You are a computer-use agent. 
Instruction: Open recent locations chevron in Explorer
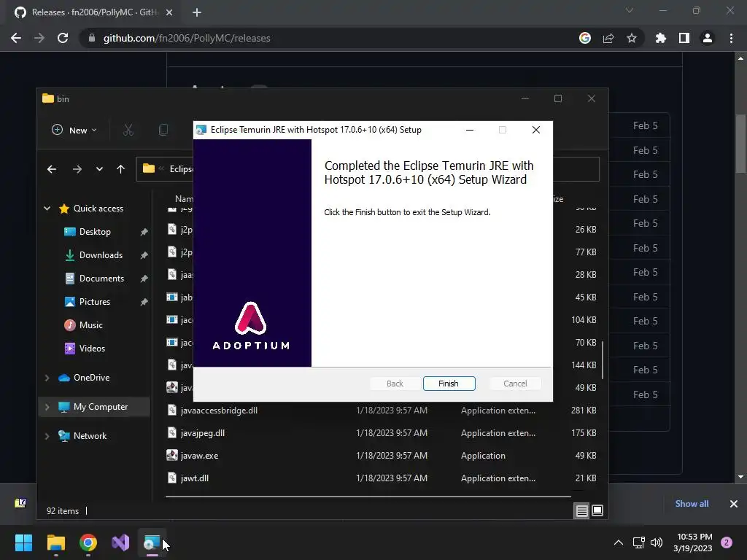pyautogui.click(x=99, y=169)
